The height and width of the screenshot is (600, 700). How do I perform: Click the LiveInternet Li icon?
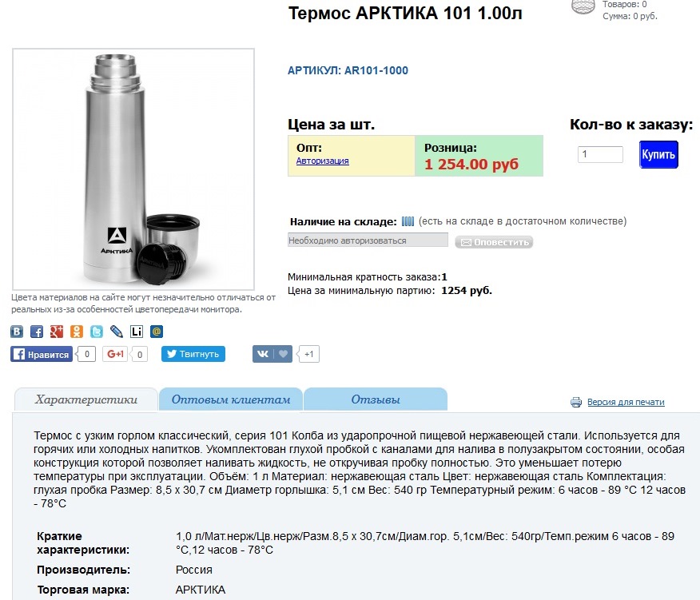136,332
